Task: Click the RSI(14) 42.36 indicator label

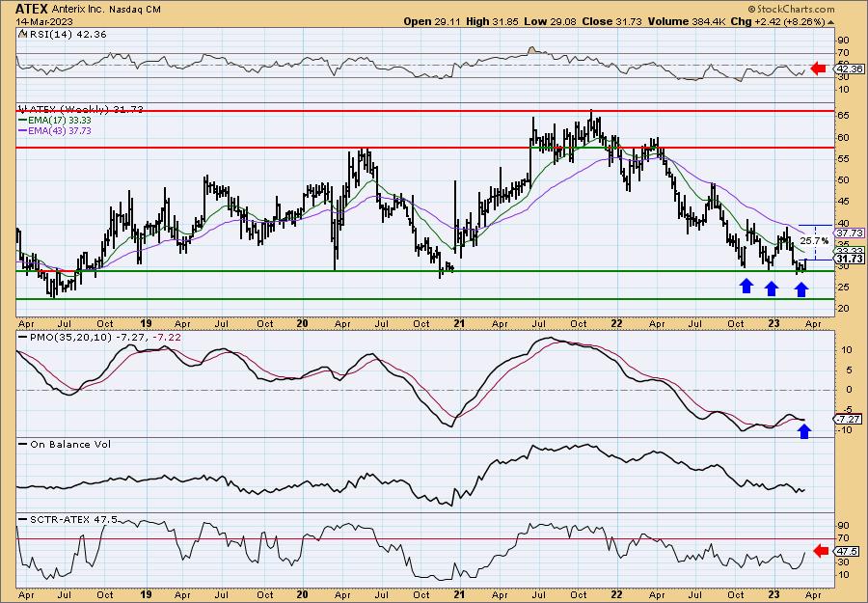Action: click(x=67, y=34)
